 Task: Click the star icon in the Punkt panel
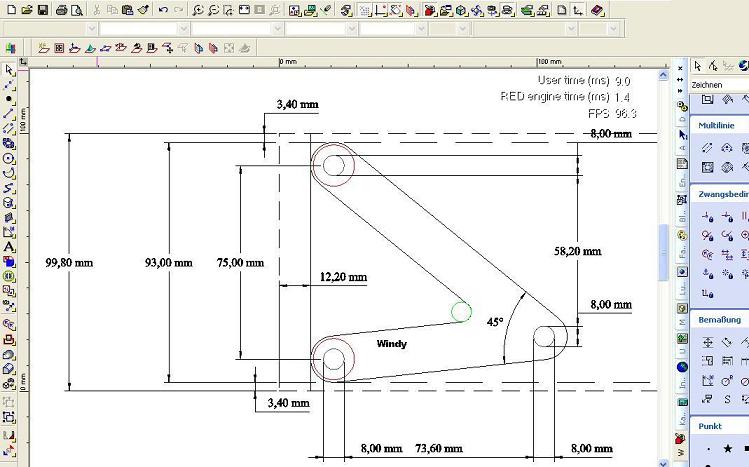[726, 449]
